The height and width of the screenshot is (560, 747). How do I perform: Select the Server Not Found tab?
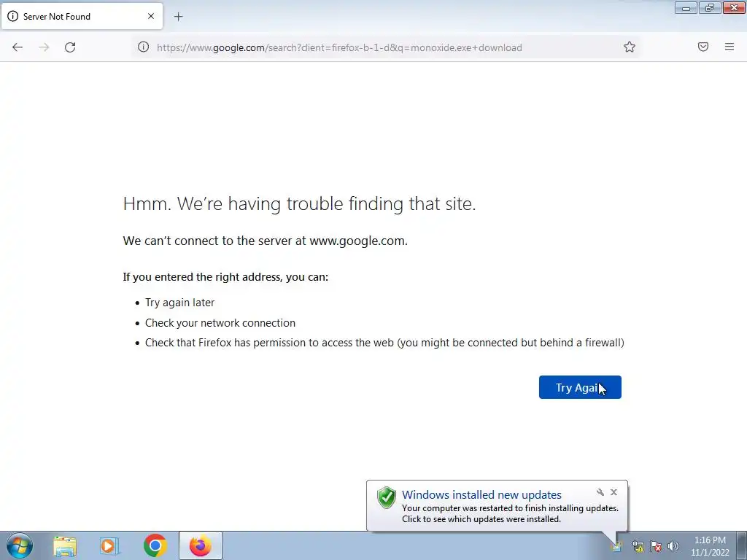point(82,16)
